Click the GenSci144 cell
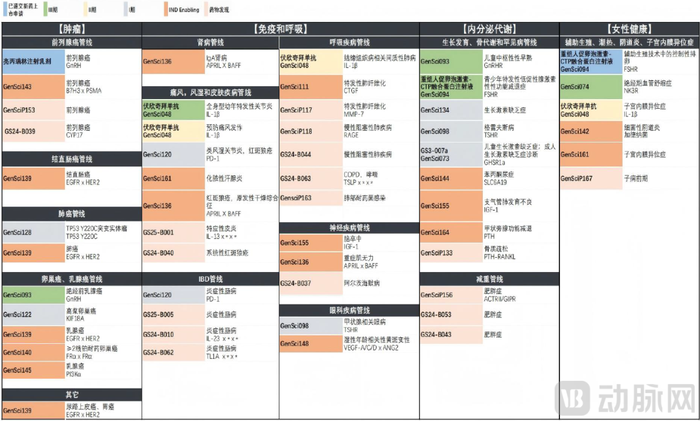The height and width of the screenshot is (421, 700). tap(451, 178)
